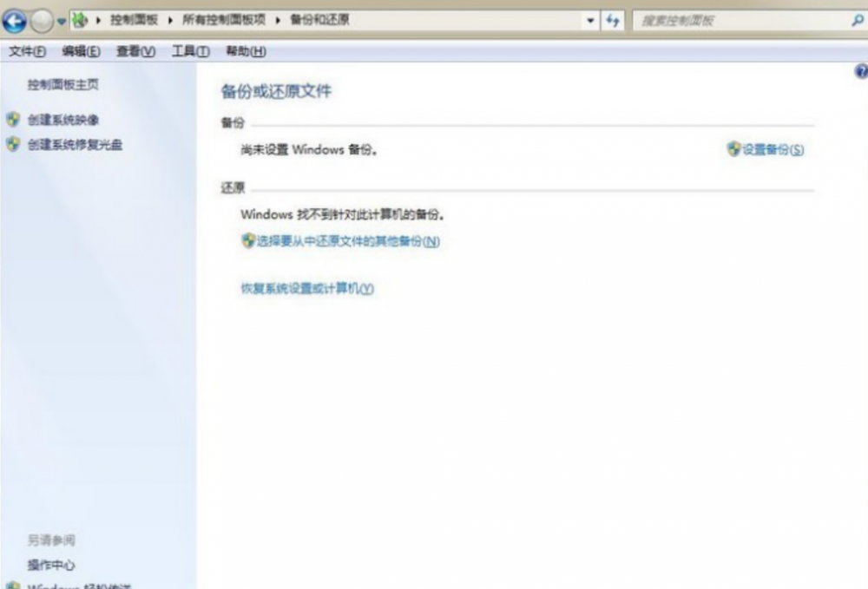Open the 文件(F) menu
The image size is (868, 589).
tap(27, 51)
